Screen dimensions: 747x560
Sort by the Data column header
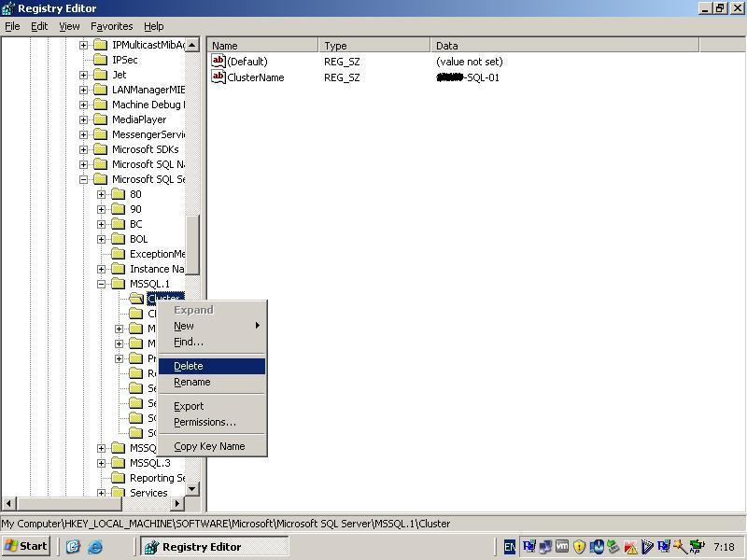(x=565, y=45)
